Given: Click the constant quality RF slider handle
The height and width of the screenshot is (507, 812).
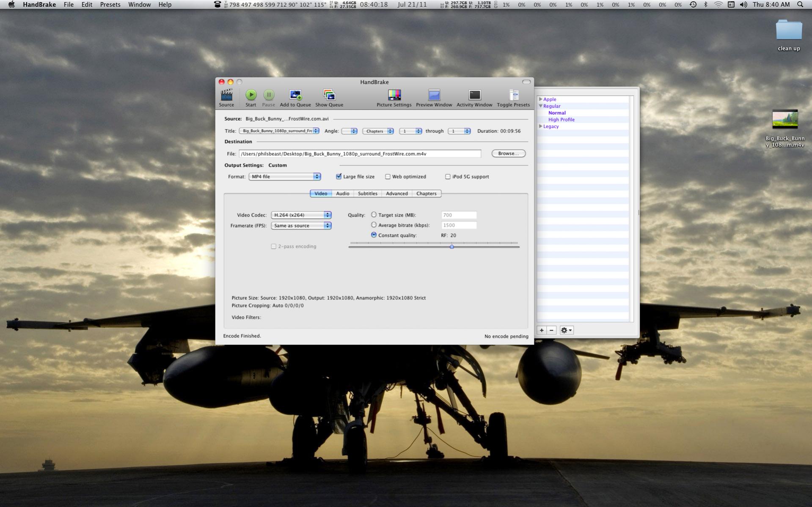Looking at the screenshot, I should point(451,247).
